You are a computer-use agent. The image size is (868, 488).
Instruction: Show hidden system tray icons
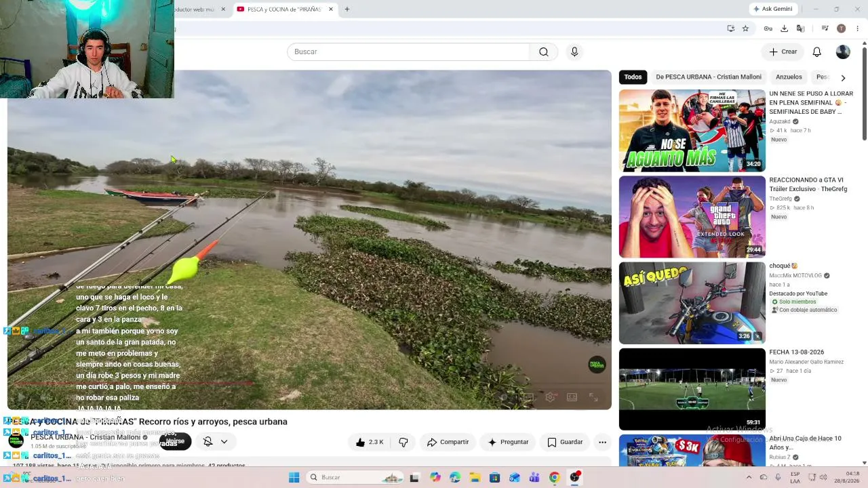(749, 478)
